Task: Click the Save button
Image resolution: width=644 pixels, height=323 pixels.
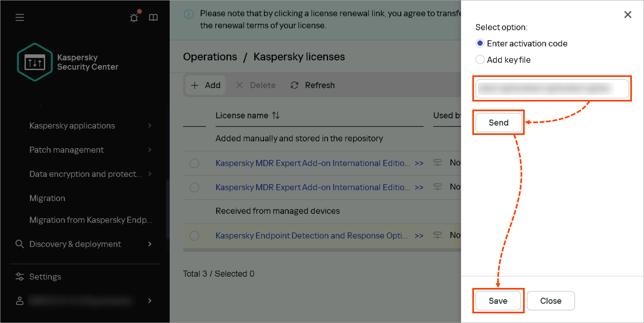Action: [x=498, y=301]
